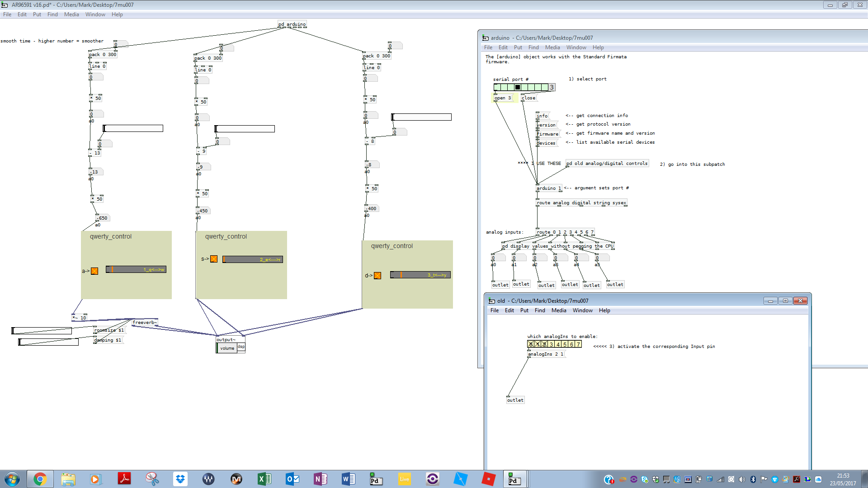Click the output~ volume number box

coord(227,348)
